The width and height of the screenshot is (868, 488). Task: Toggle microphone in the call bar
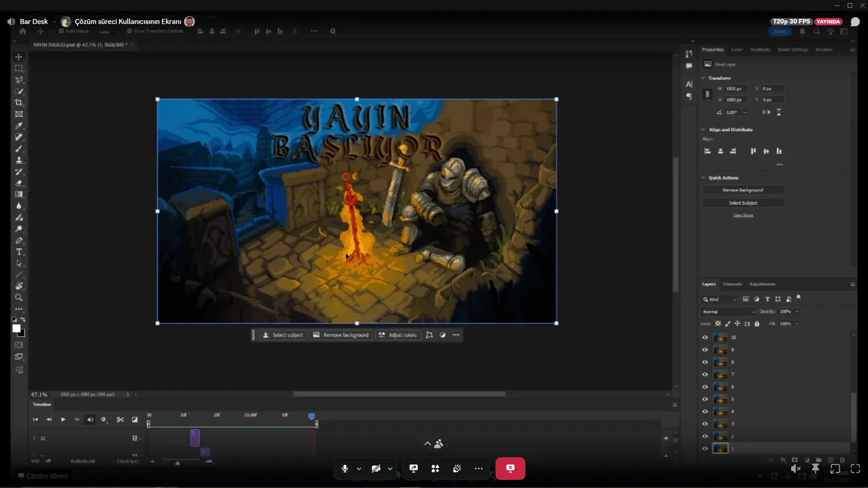coord(345,468)
